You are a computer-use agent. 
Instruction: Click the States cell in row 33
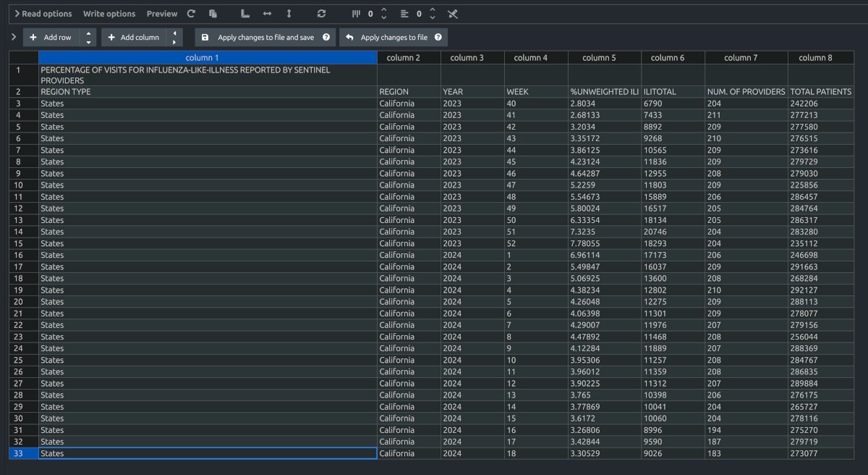point(208,453)
